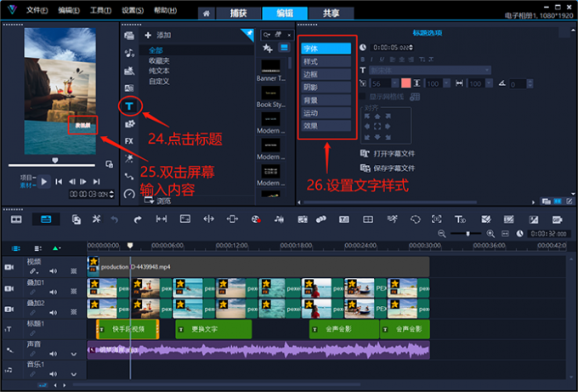Click the timeline zoom slider
The image size is (578, 392).
[466, 234]
